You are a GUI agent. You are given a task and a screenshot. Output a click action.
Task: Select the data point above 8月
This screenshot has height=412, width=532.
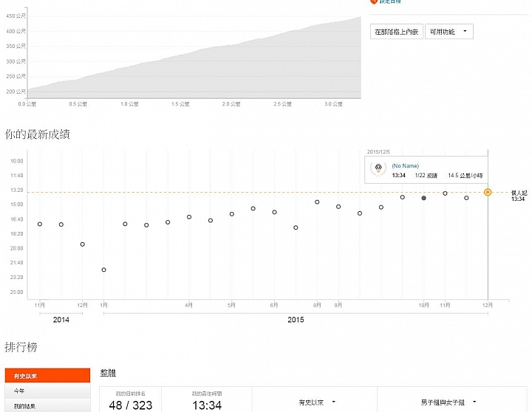(317, 202)
